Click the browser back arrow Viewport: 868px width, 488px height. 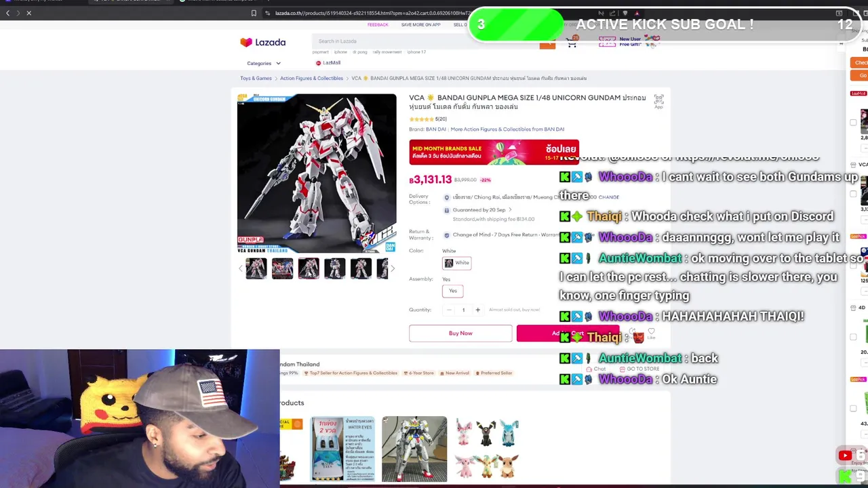[x=7, y=13]
